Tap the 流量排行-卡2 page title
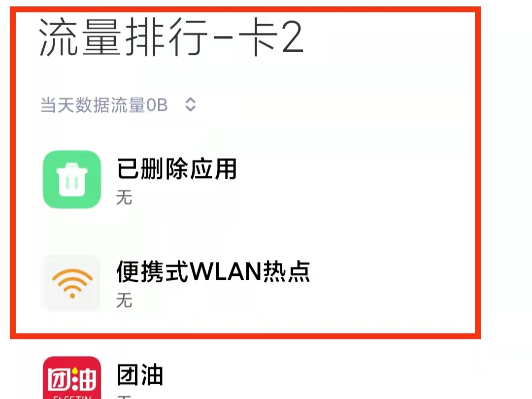The height and width of the screenshot is (399, 532). click(x=171, y=37)
